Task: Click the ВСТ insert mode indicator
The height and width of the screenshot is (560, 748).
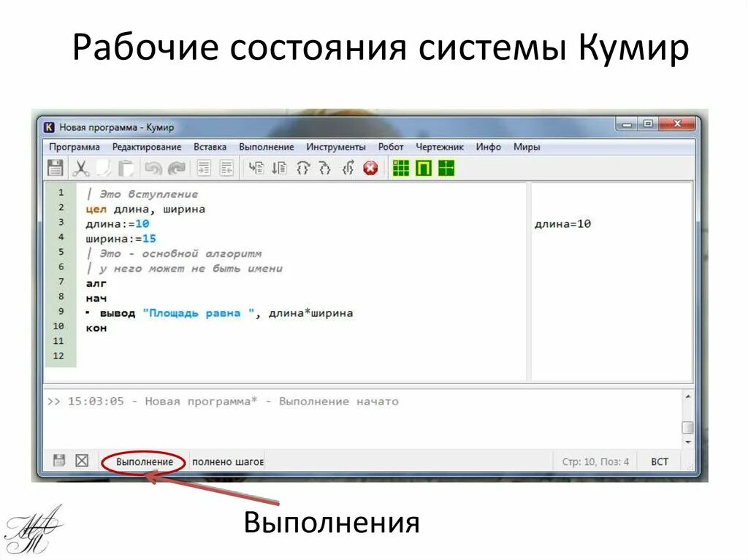Action: [660, 461]
